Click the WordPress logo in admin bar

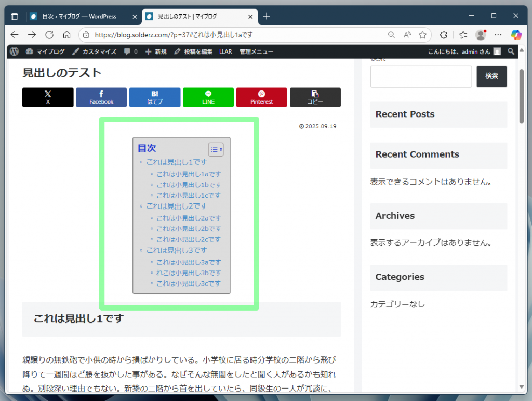15,51
